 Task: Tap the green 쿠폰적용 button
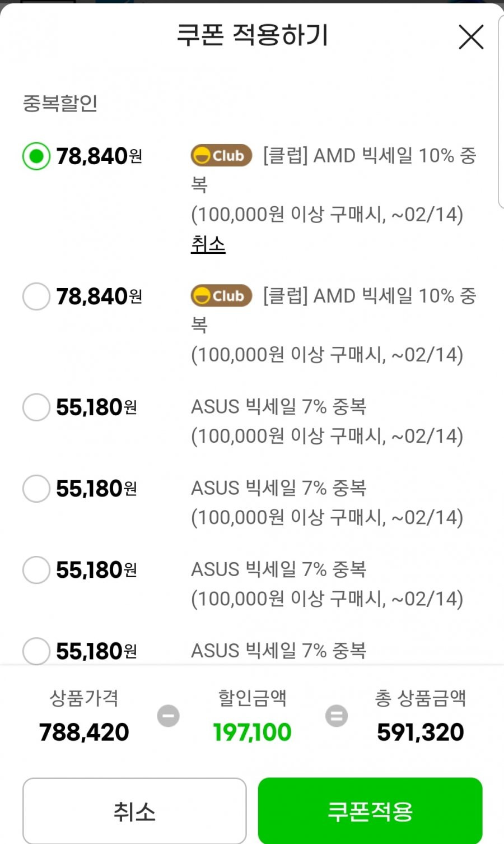tap(370, 810)
